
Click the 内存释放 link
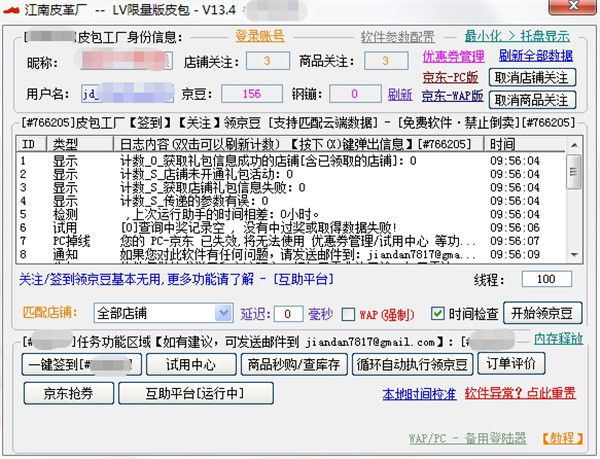[558, 339]
